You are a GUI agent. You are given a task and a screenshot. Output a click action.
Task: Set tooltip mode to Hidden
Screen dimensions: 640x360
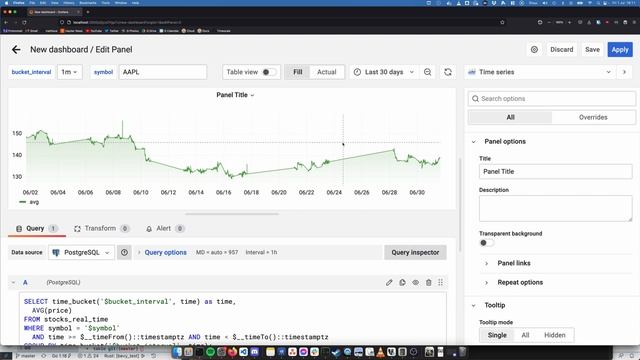point(555,335)
